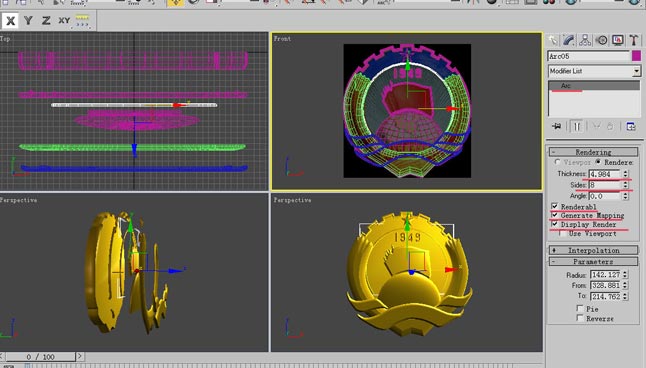Restrict transform to Y axis

click(x=28, y=21)
